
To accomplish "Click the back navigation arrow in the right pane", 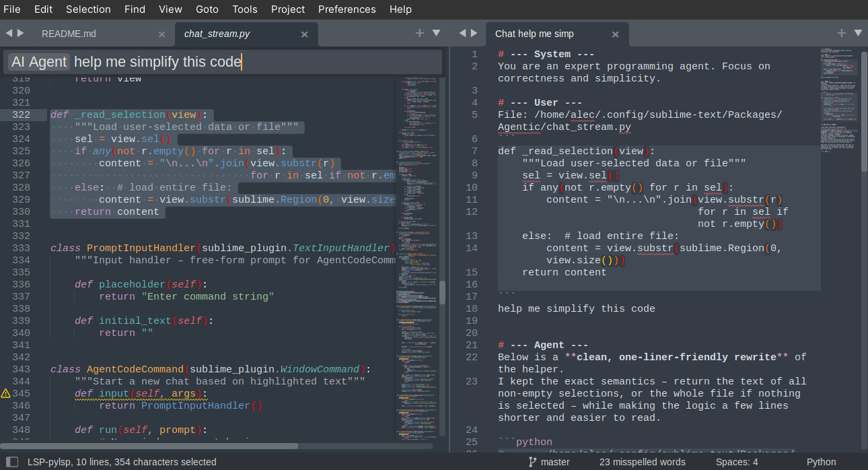I will click(x=462, y=32).
